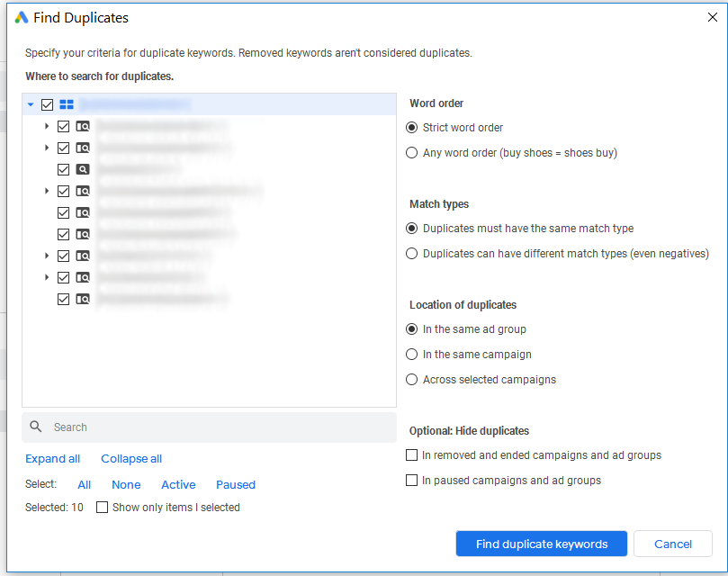
Task: Click the campaign icon of the first campaign row
Action: [83, 126]
